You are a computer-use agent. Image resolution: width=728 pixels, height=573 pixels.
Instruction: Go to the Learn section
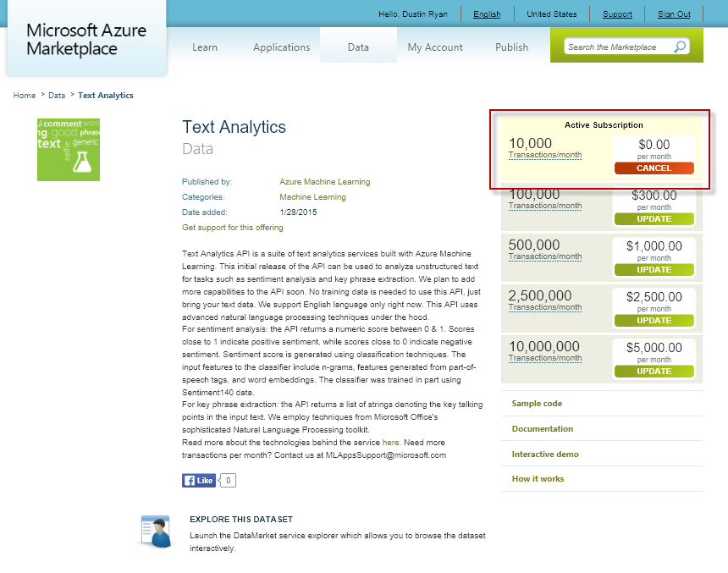[205, 47]
